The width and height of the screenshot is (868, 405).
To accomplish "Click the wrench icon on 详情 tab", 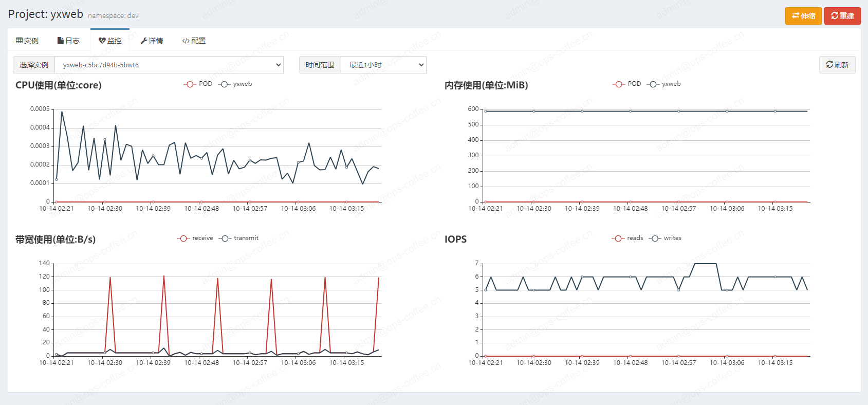I will tap(144, 41).
